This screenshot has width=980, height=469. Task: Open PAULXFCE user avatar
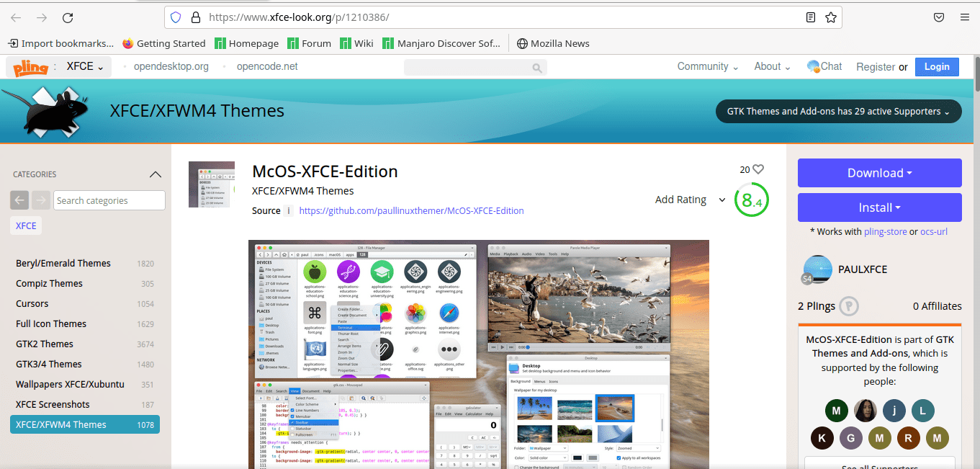coord(817,269)
